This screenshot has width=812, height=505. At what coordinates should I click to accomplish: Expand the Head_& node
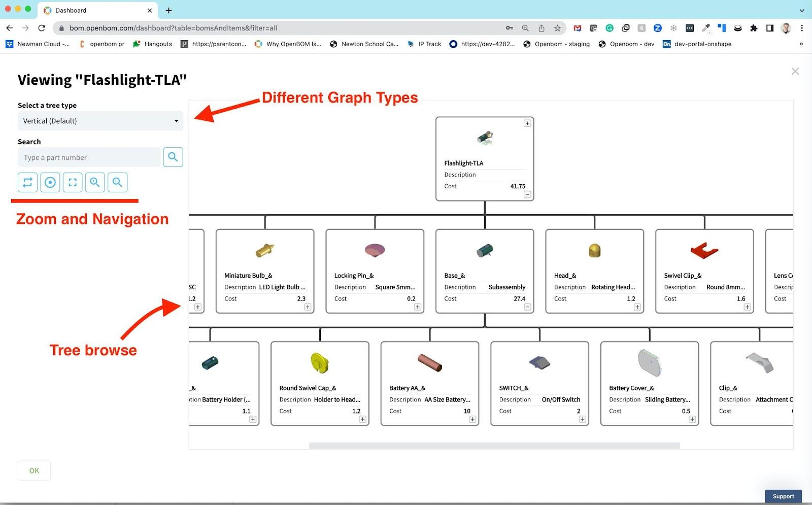637,307
